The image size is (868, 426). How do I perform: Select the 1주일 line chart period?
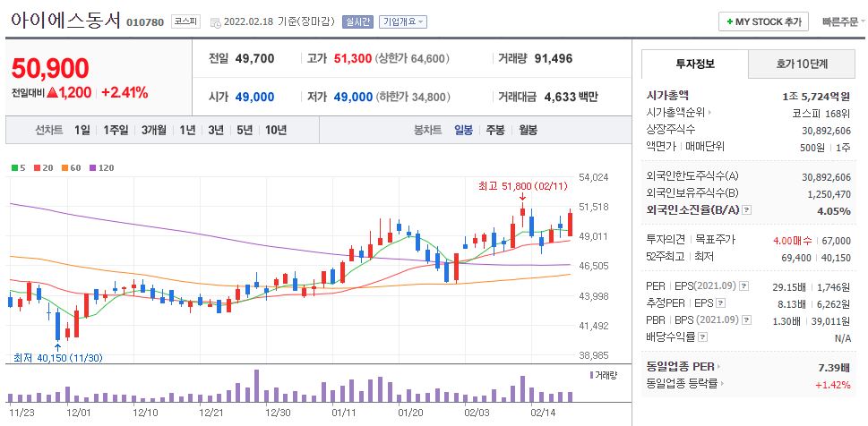(116, 131)
